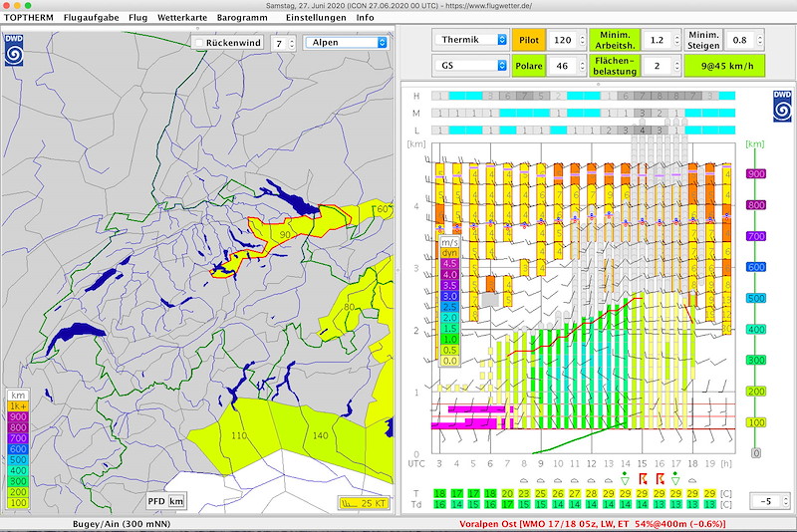The width and height of the screenshot is (797, 532).
Task: Click the 500 marker on right km scale
Action: (x=756, y=298)
